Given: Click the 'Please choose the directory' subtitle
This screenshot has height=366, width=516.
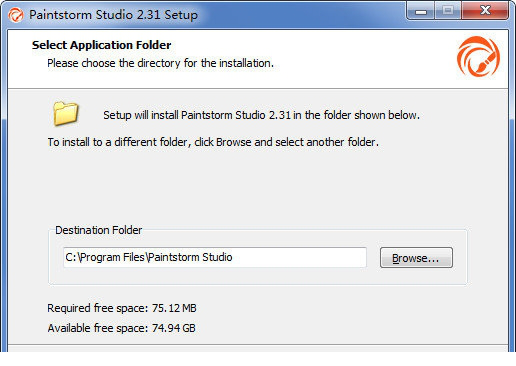Looking at the screenshot, I should point(160,63).
